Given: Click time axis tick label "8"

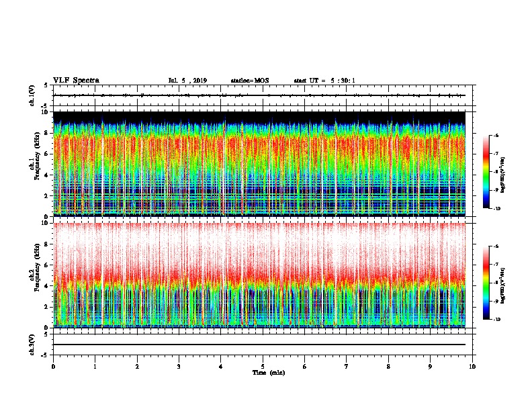Looking at the screenshot, I should tap(388, 367).
